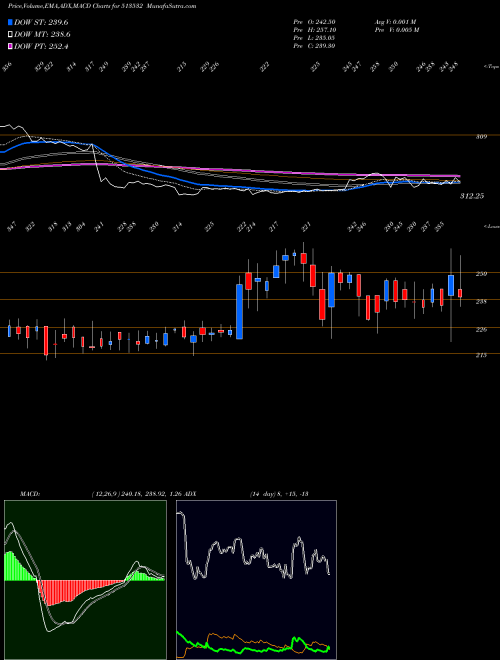Click the 309 price level label
The height and width of the screenshot is (660, 500).
click(482, 137)
